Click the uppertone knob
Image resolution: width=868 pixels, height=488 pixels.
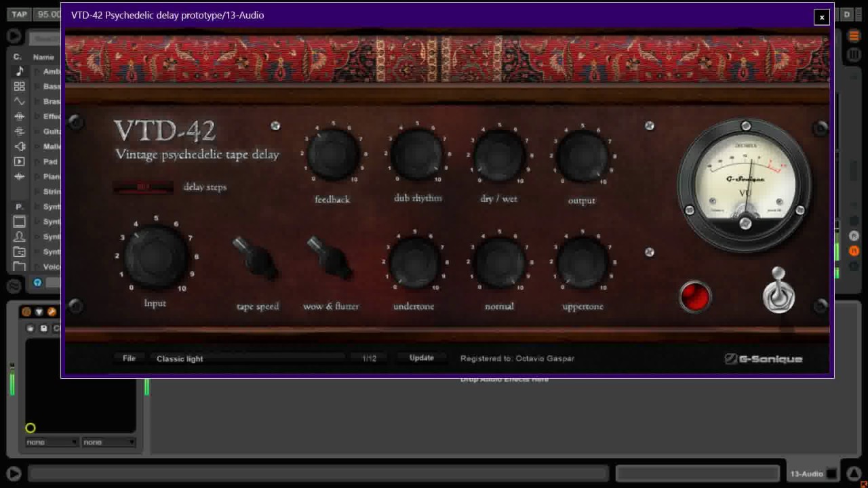click(582, 262)
